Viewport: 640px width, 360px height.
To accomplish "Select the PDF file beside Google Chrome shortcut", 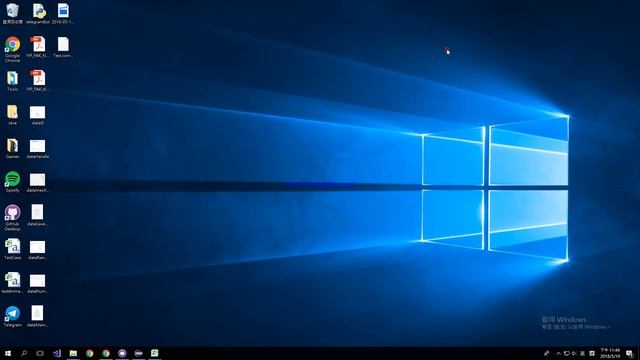I will pos(38,47).
